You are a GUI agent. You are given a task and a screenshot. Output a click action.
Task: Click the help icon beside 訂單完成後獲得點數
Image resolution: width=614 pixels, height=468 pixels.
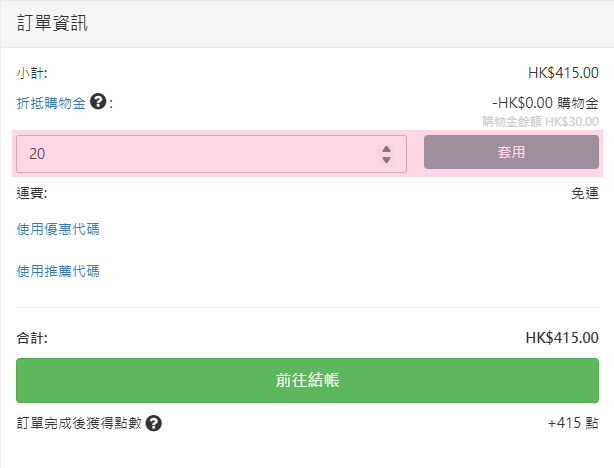(153, 423)
